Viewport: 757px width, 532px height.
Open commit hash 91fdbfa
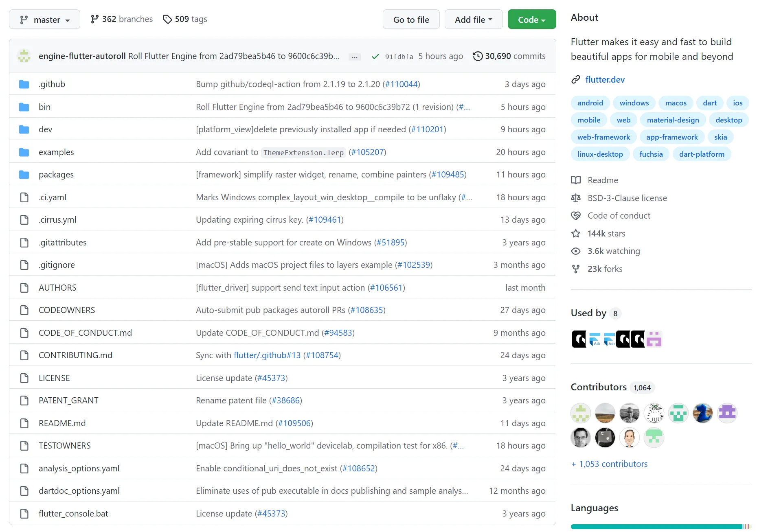tap(399, 57)
